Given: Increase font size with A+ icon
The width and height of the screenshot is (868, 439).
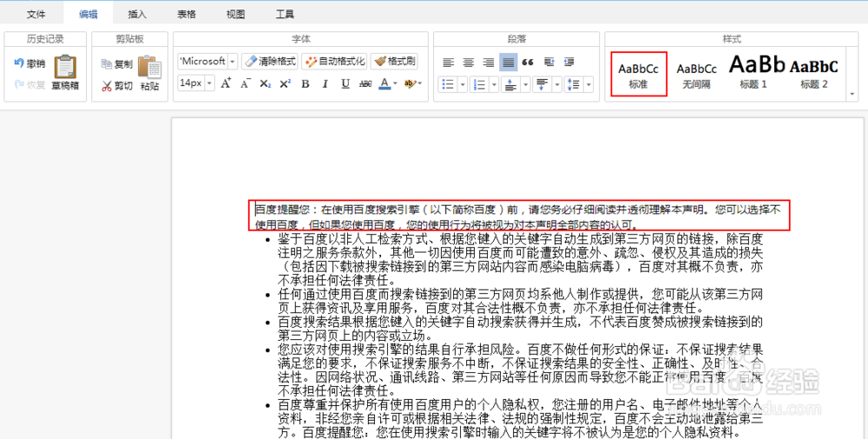Looking at the screenshot, I should coord(226,83).
